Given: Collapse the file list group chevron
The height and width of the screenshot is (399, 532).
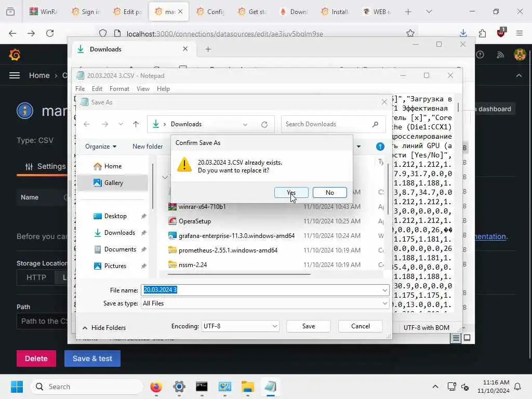Looking at the screenshot, I should click(165, 177).
